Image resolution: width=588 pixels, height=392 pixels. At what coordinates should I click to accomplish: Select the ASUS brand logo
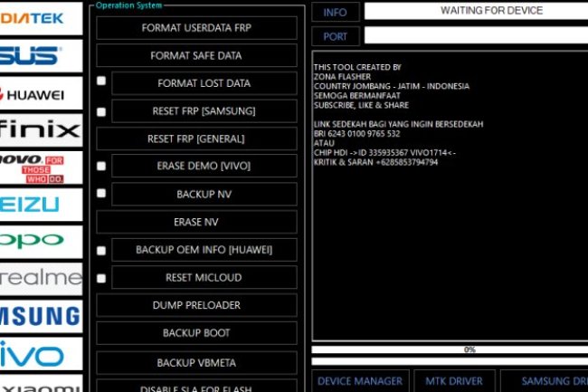pyautogui.click(x=41, y=56)
